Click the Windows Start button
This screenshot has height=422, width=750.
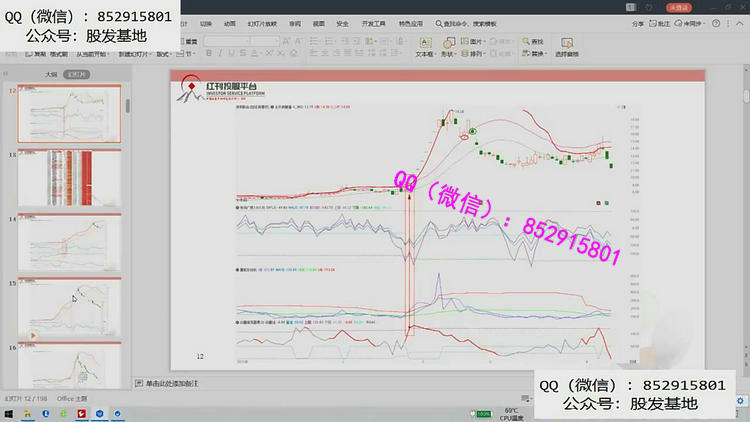(x=8, y=412)
